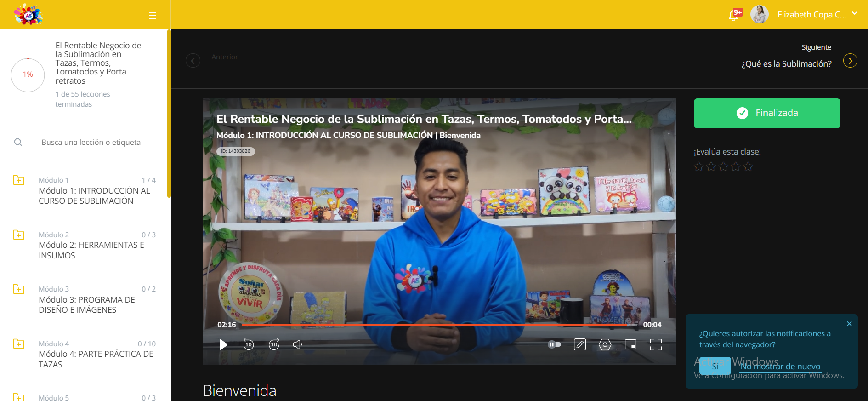This screenshot has height=401, width=868.
Task: Enable picture-in-picture mode
Action: pos(630,344)
